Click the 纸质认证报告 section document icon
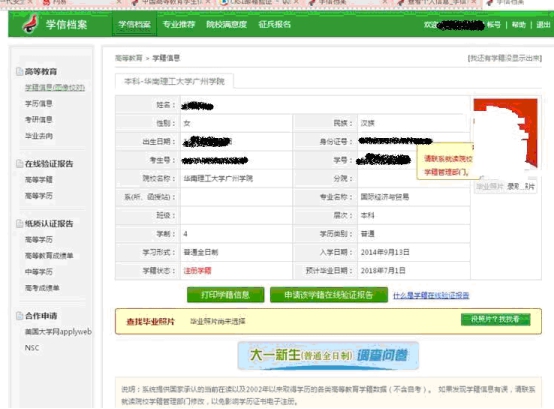The height and width of the screenshot is (409, 554). (x=20, y=224)
